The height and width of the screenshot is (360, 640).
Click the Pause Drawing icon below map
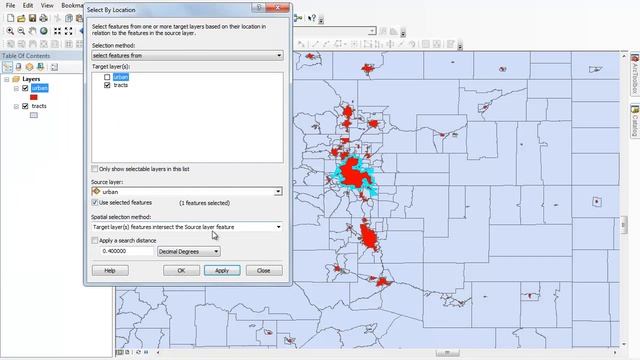click(x=146, y=352)
